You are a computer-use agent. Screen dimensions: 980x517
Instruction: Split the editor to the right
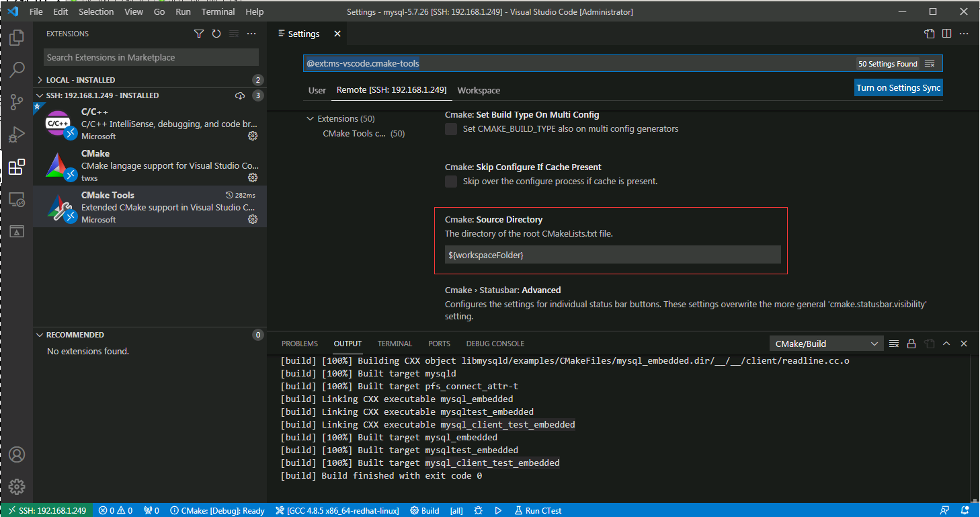946,34
